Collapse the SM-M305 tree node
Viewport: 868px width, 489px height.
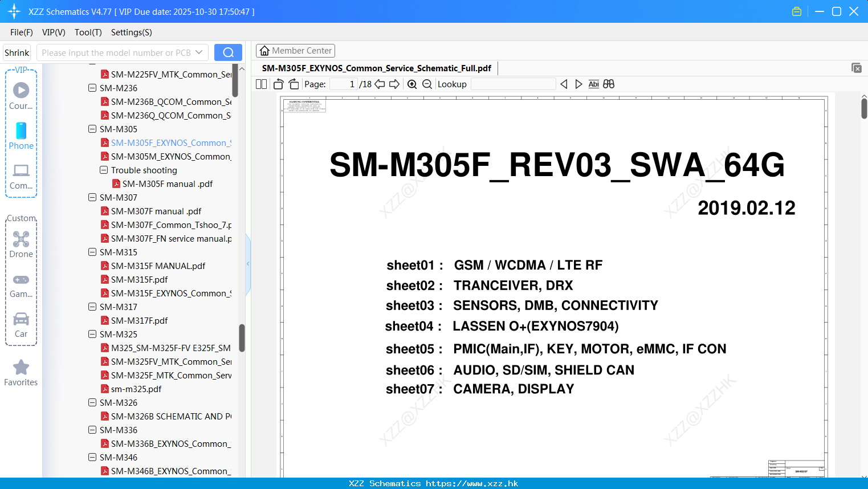click(x=92, y=129)
